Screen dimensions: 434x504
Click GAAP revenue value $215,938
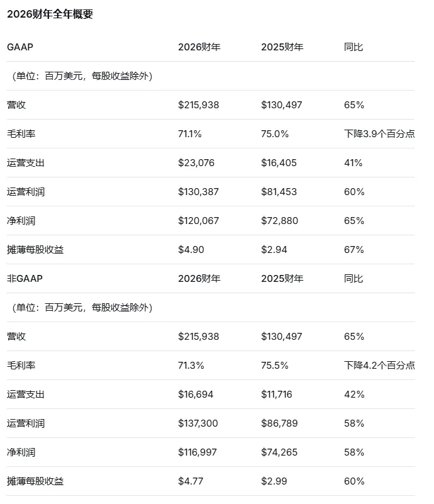199,105
